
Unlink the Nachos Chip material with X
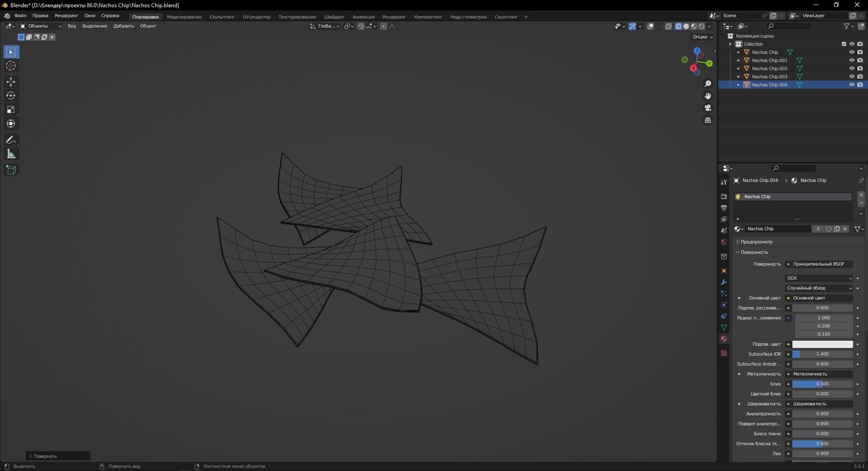845,229
